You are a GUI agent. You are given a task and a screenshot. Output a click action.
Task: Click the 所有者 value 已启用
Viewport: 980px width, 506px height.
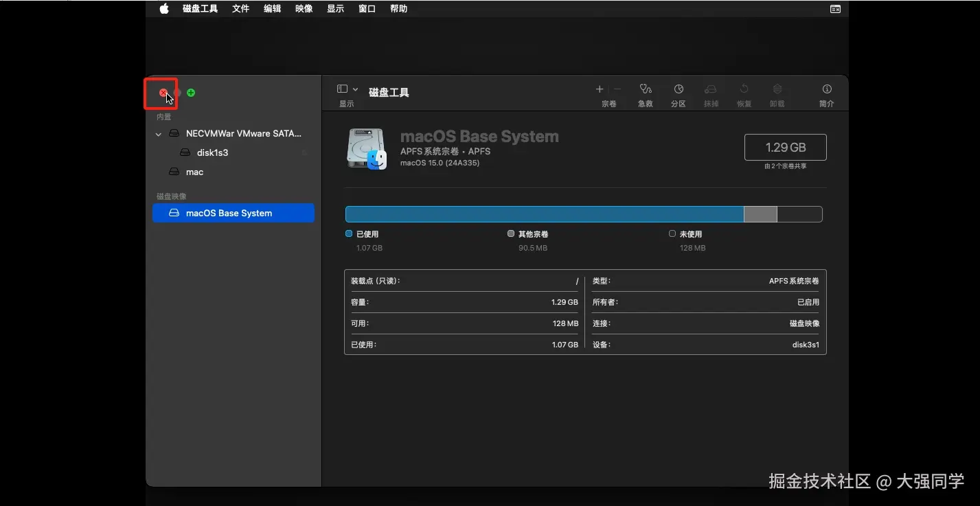(x=808, y=302)
